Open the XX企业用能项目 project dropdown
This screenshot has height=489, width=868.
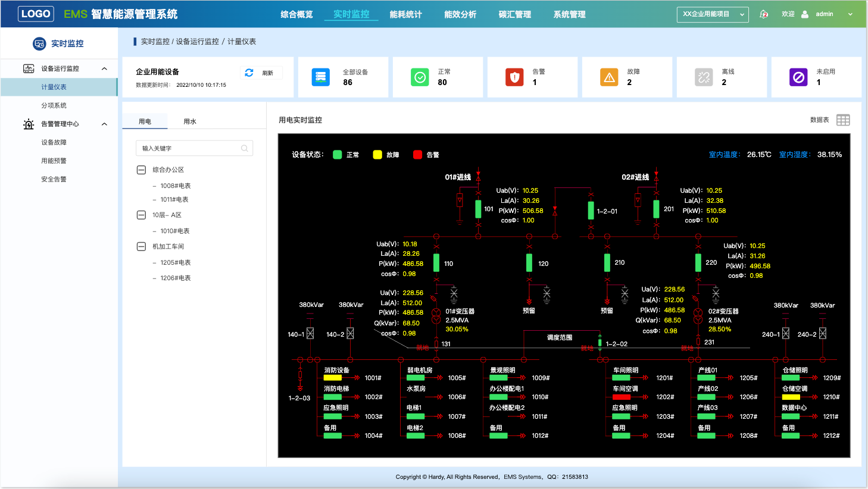(713, 14)
